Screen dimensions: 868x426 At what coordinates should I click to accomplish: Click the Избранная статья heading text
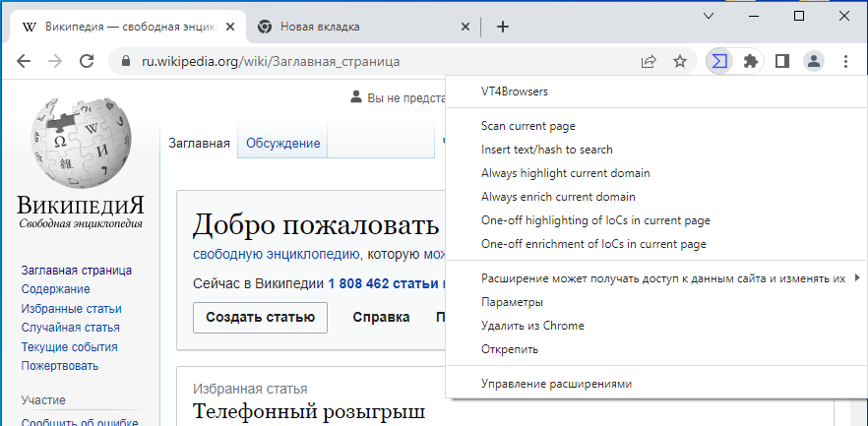click(x=250, y=389)
